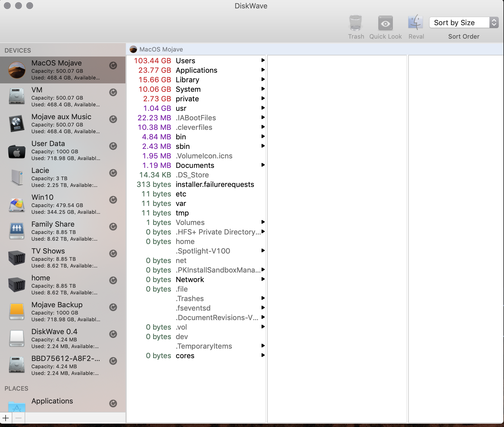Select the Family Share network icon
This screenshot has width=504, height=427.
point(17,231)
